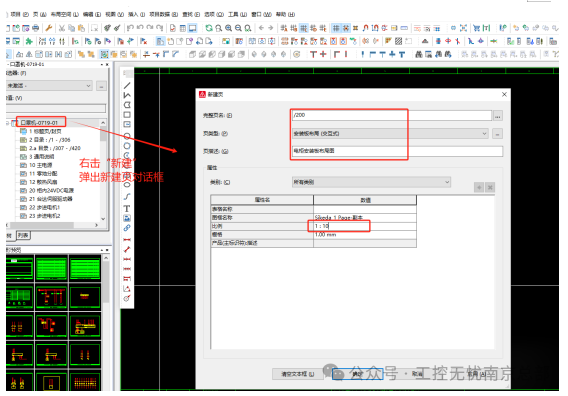The image size is (568, 396).
Task: Click the Print icon in toolbar
Action: point(36,28)
